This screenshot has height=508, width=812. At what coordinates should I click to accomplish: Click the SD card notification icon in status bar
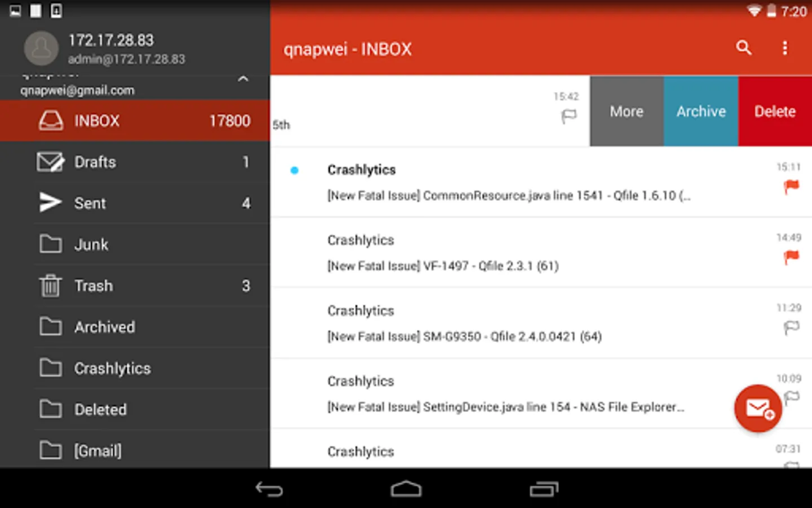36,11
